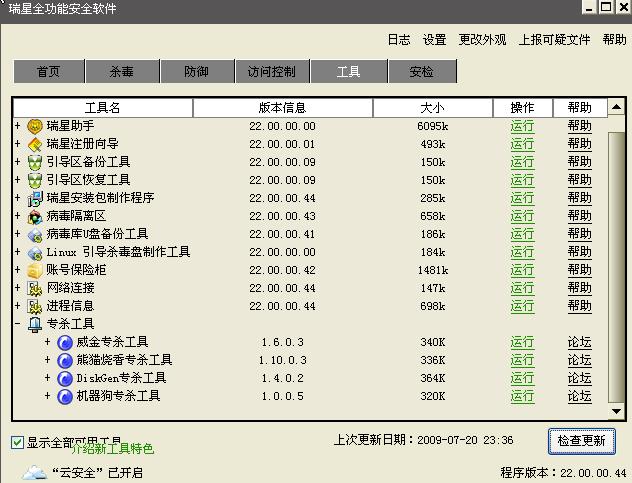Click the 瑞星安装包制作程序 icon

pos(35,198)
